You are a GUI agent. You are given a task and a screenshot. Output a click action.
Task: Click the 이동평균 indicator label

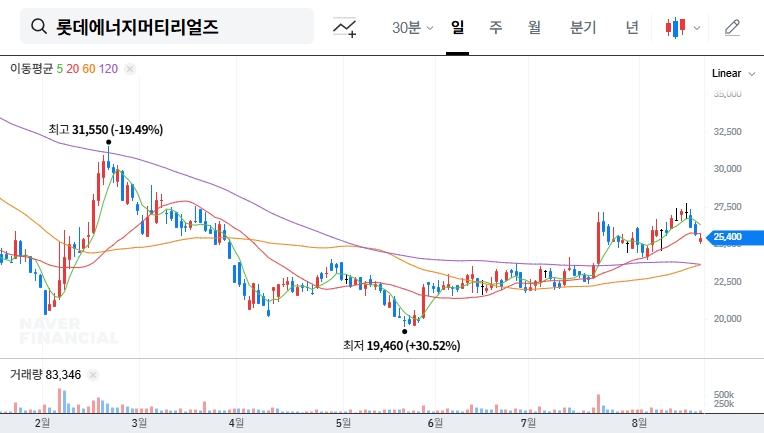pyautogui.click(x=31, y=69)
